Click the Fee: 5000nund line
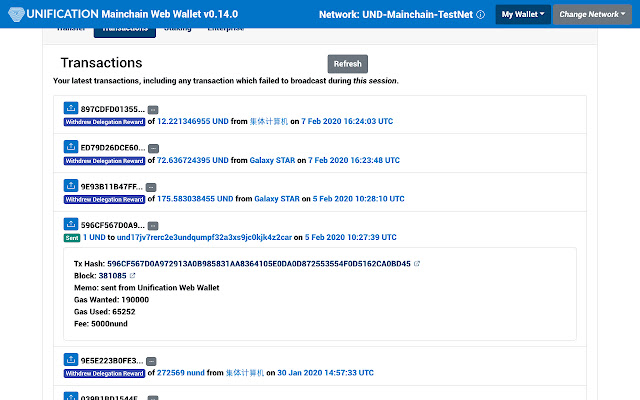This screenshot has height=400, width=640. point(101,324)
